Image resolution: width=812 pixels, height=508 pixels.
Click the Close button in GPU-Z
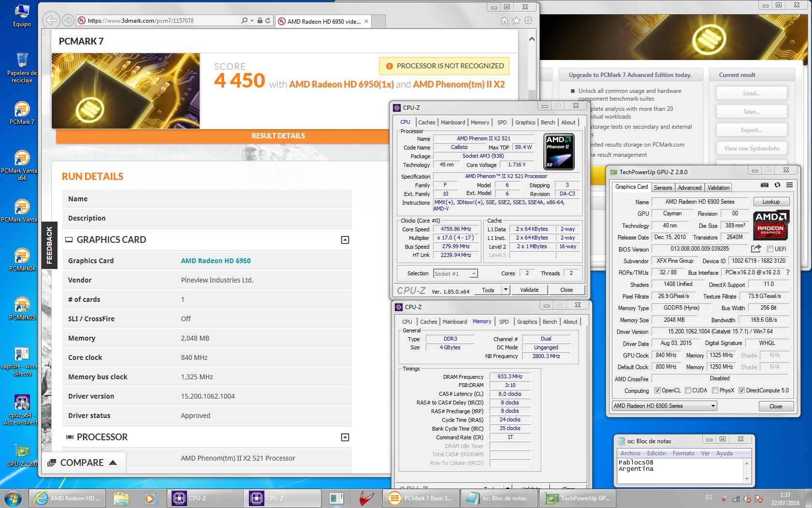[775, 406]
